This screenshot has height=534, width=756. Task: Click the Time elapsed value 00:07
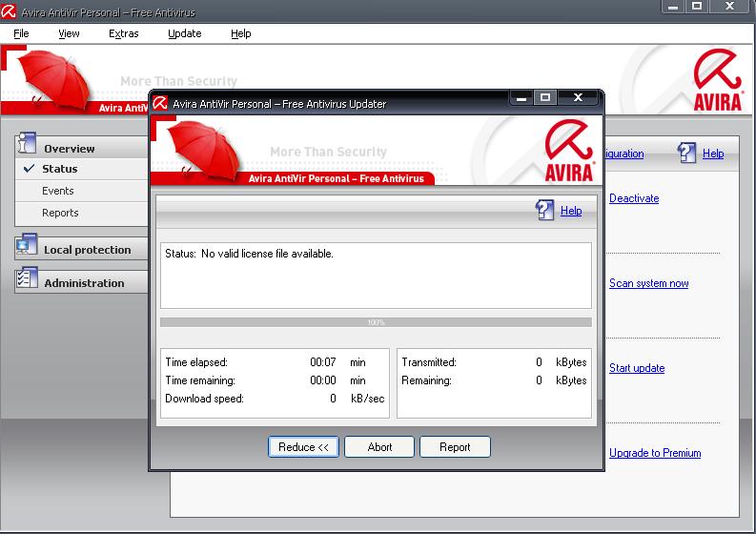[323, 362]
